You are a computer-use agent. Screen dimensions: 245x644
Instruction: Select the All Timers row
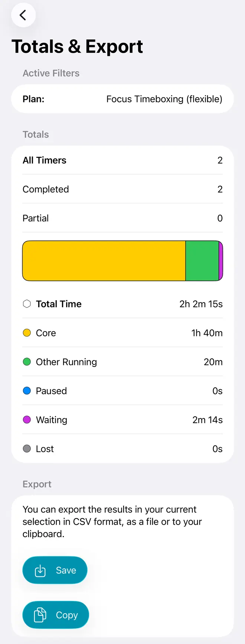122,160
